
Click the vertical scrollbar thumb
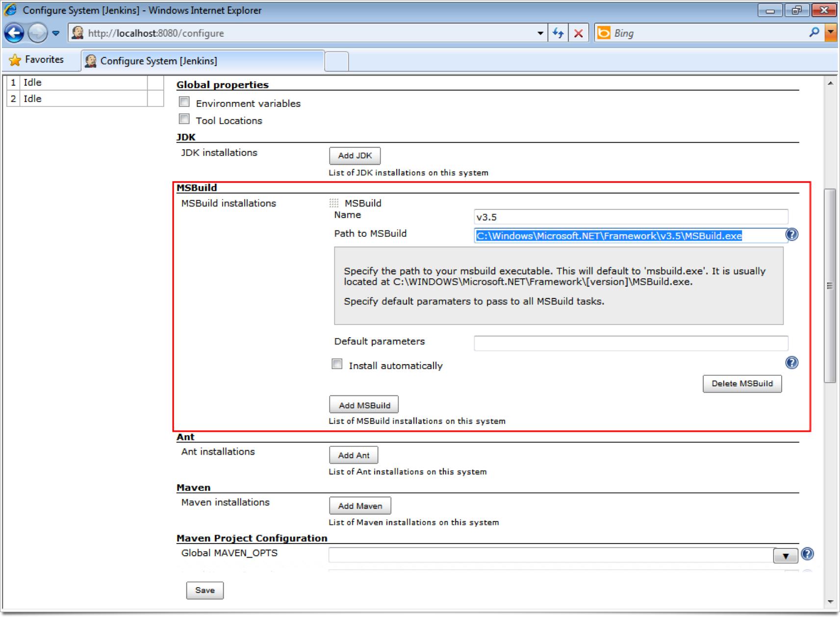[830, 286]
